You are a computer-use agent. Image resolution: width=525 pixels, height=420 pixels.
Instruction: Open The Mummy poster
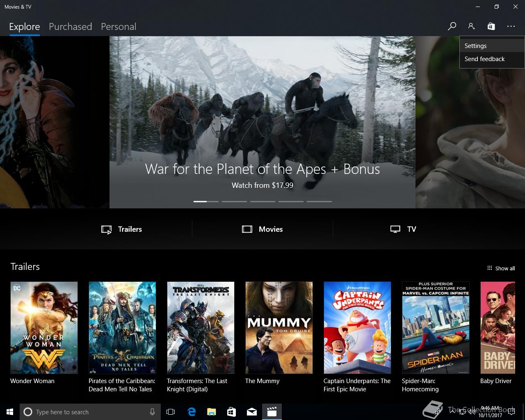[279, 328]
